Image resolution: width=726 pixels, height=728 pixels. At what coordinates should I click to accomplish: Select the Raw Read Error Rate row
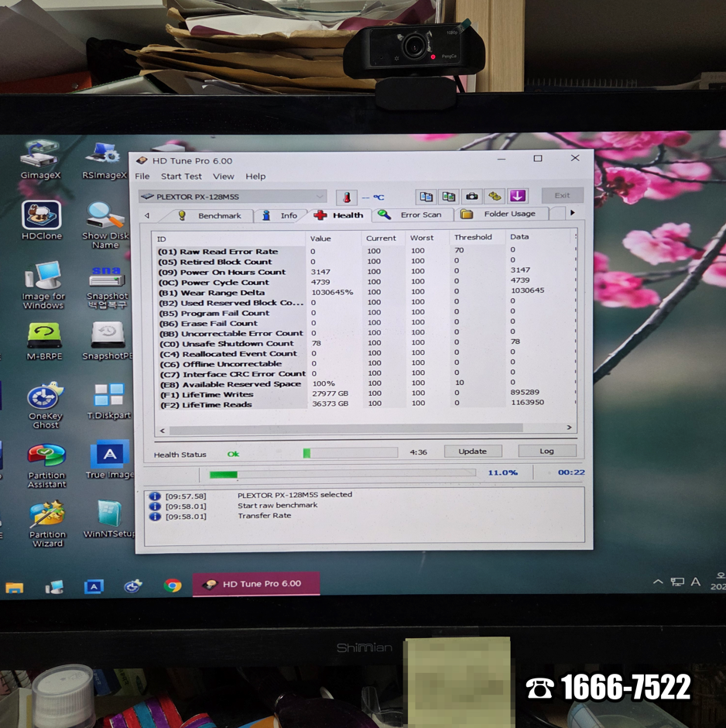coord(365,251)
